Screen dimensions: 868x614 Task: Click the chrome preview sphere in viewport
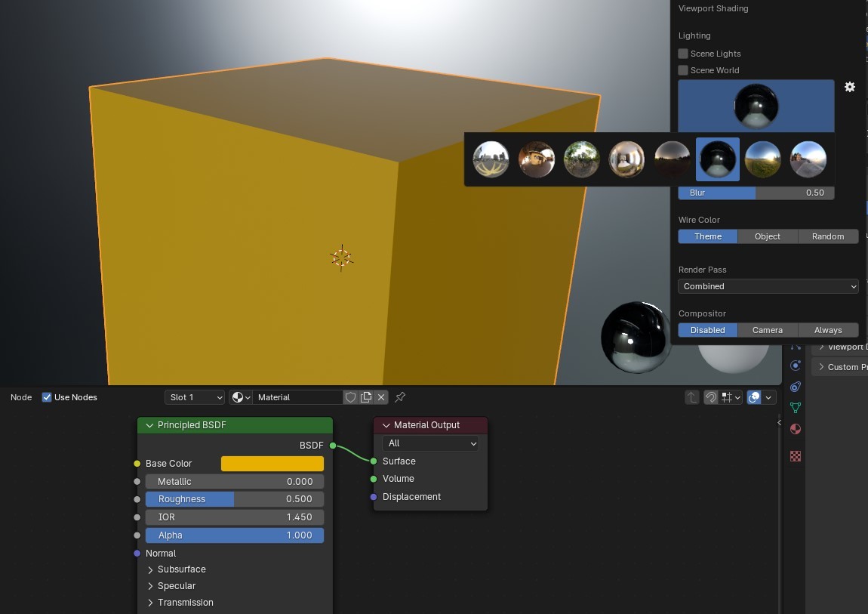[x=635, y=337]
